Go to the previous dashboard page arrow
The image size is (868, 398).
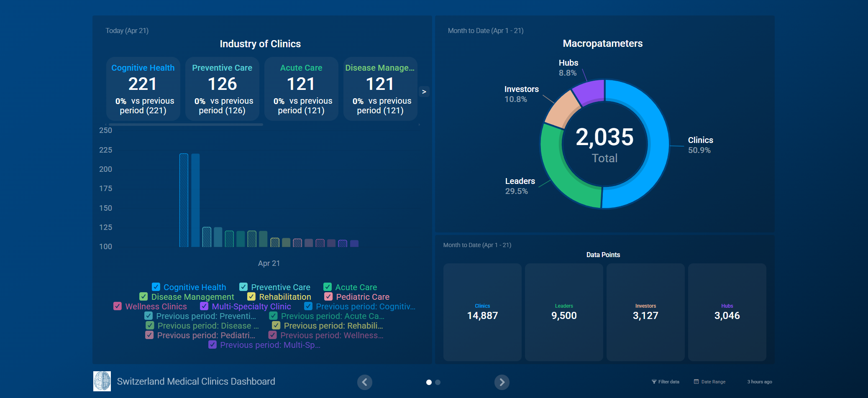(364, 382)
